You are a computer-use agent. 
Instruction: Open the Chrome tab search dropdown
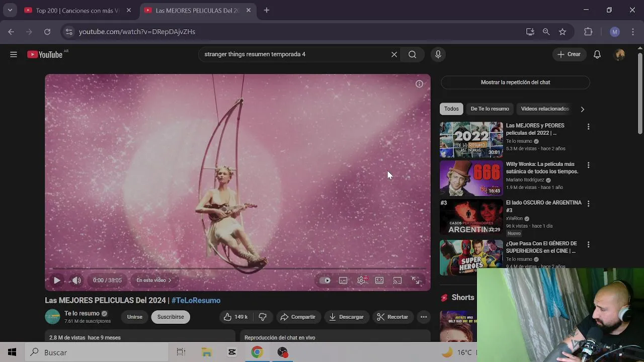[10, 10]
